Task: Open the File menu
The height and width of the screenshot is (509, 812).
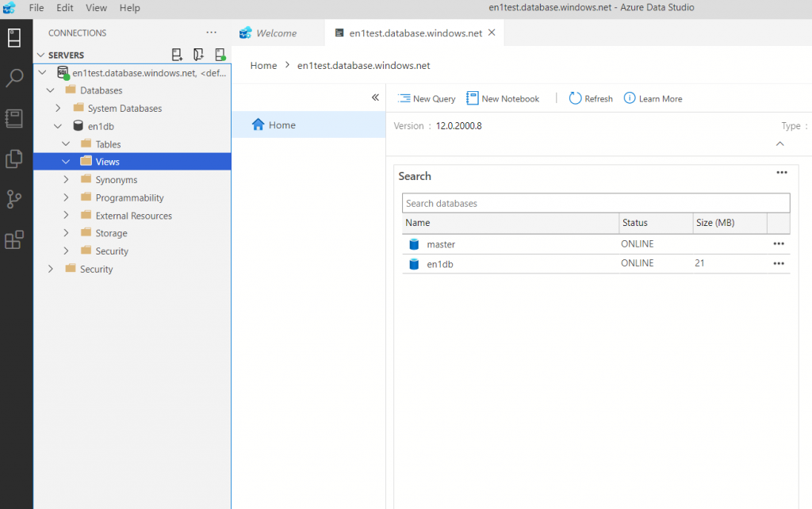Action: tap(36, 8)
